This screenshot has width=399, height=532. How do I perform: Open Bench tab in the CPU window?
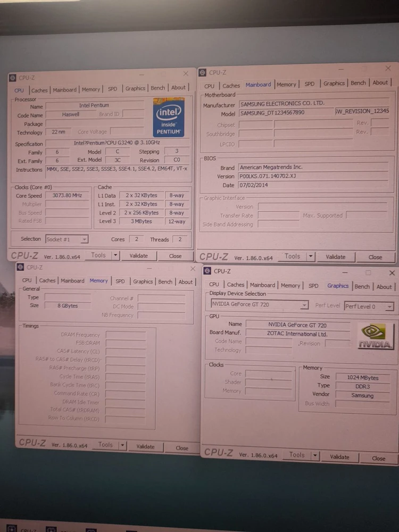tap(158, 88)
